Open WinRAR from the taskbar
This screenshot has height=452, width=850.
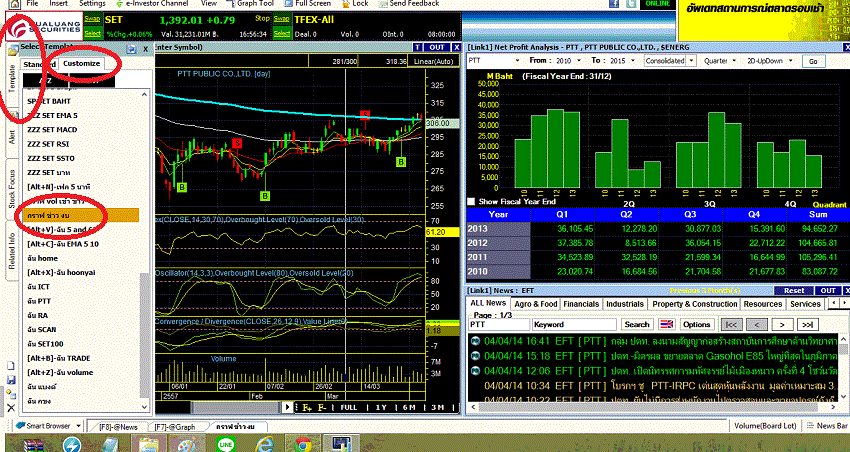(x=36, y=444)
